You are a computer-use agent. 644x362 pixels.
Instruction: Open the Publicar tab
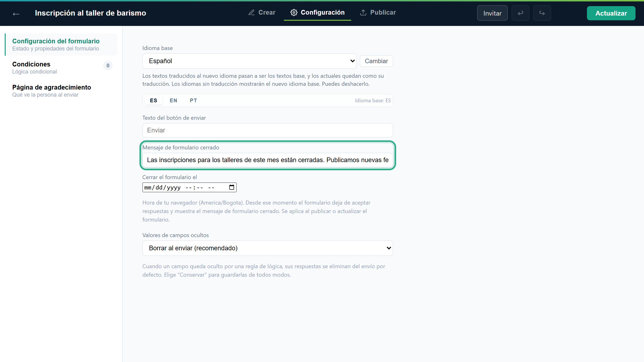(378, 12)
